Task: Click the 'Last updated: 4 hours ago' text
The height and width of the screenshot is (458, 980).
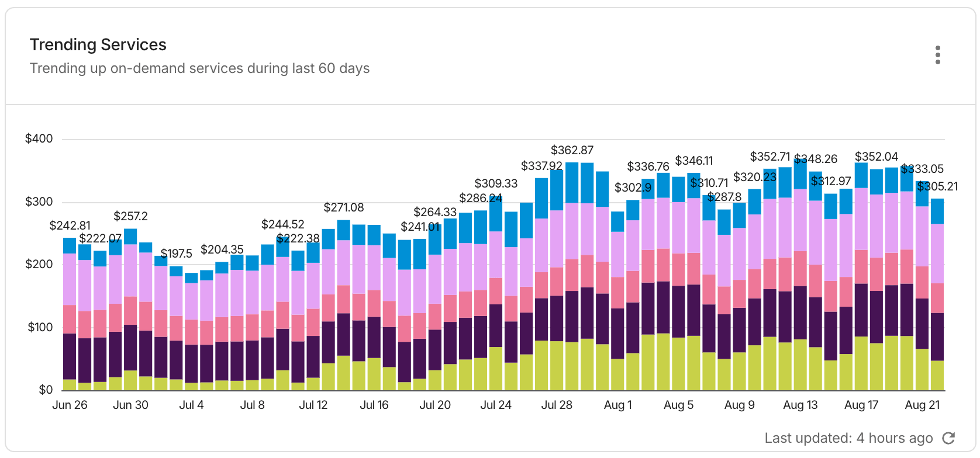Action: [x=848, y=438]
